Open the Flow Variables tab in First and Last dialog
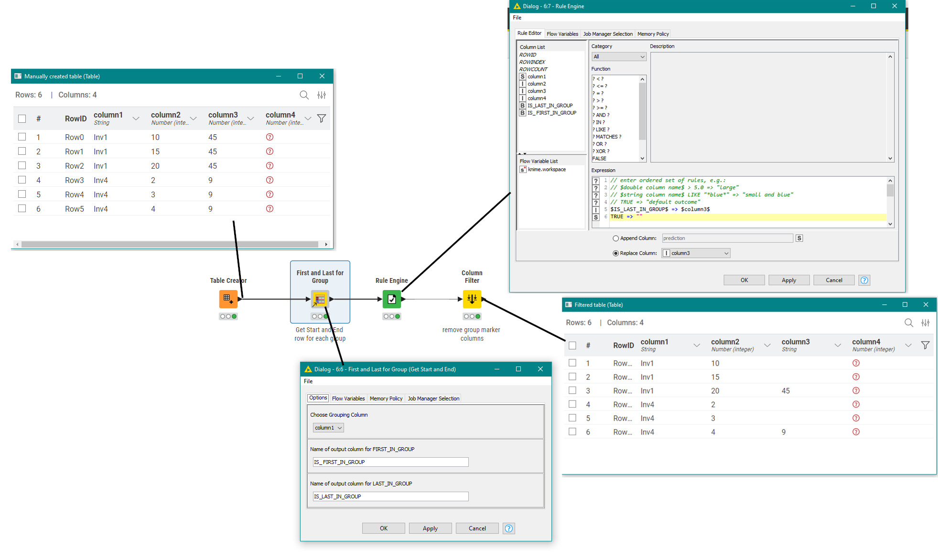 click(x=348, y=398)
